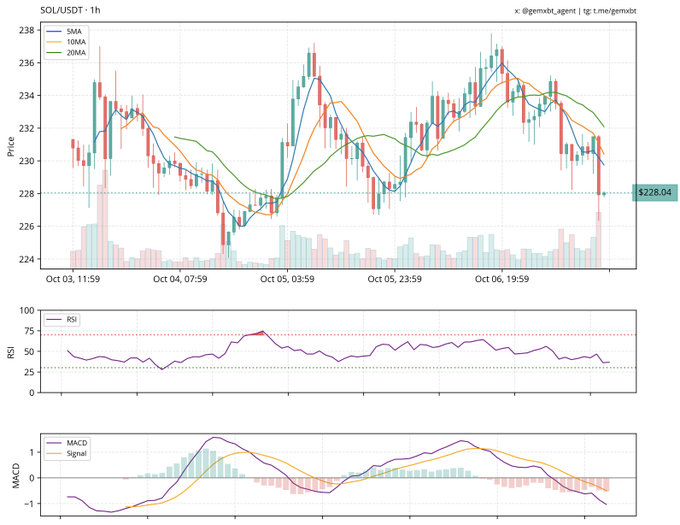Click the Price y-axis label

[x=10, y=147]
